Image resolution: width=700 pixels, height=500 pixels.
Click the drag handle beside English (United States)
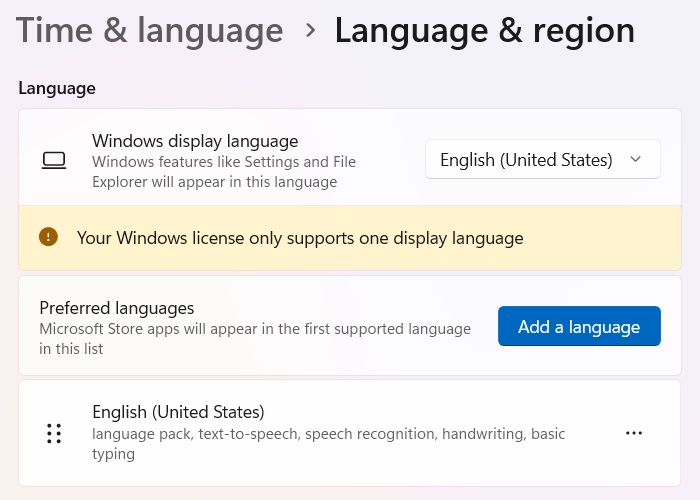coord(54,433)
